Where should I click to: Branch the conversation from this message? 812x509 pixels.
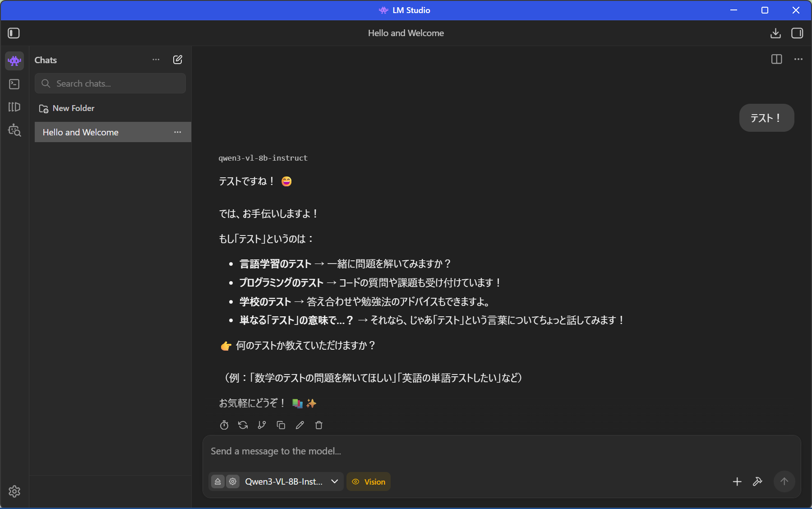tap(262, 425)
